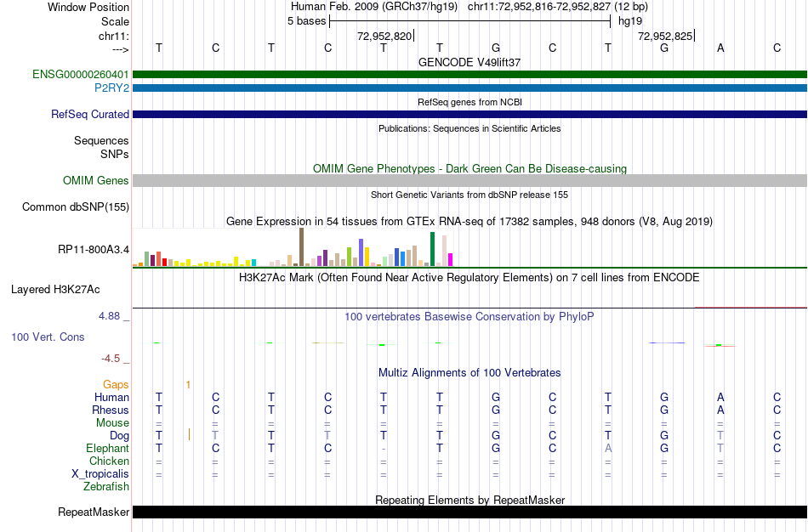Click the 72,952,820 coordinate marker
The image size is (808, 532).
click(384, 36)
